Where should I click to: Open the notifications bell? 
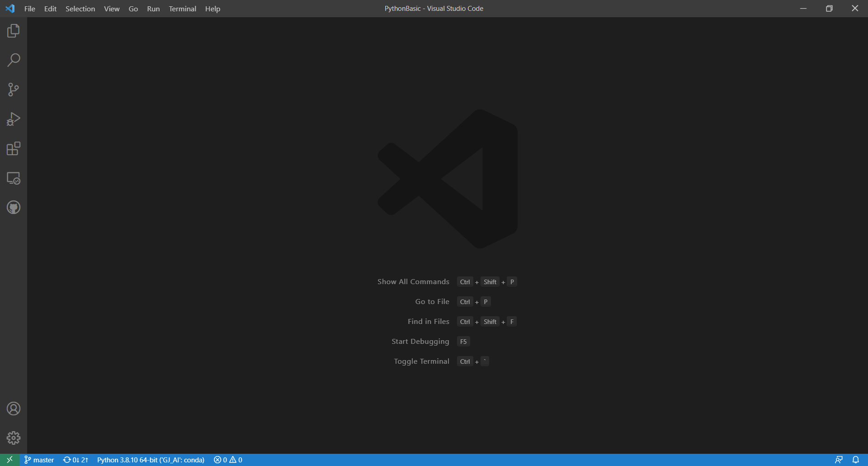pos(856,460)
